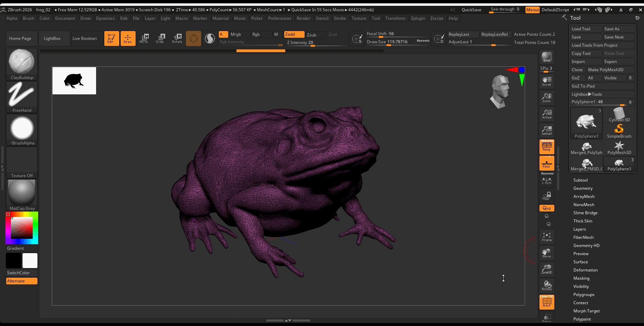
Task: Select the Rotate tool in top shelf
Action: [177, 38]
